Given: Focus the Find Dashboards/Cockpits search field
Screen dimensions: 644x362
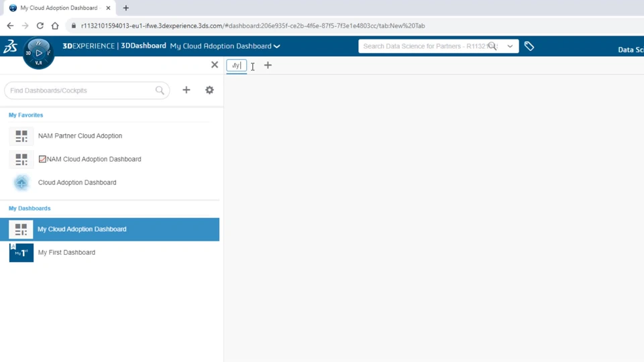Looking at the screenshot, I should 87,90.
